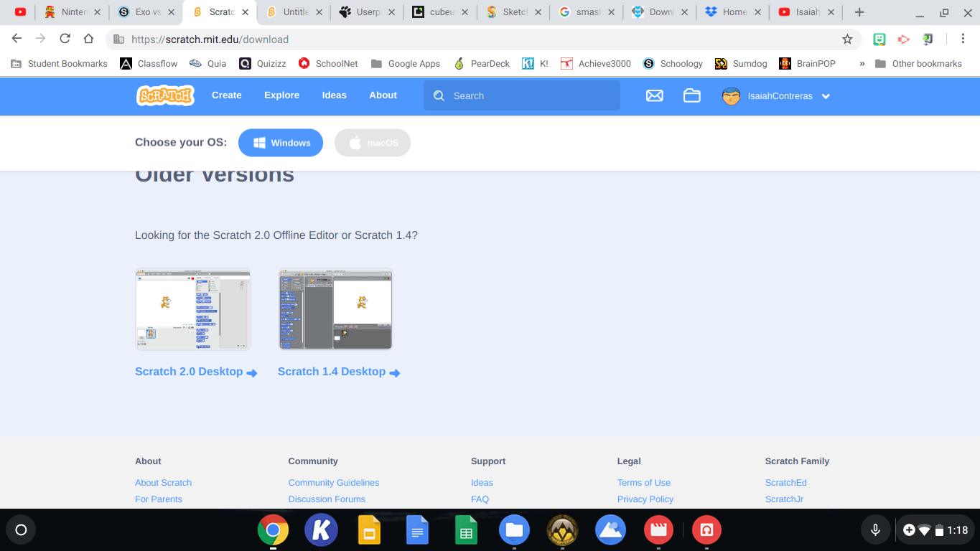
Task: Open the Ideas link under Support
Action: [x=482, y=483]
